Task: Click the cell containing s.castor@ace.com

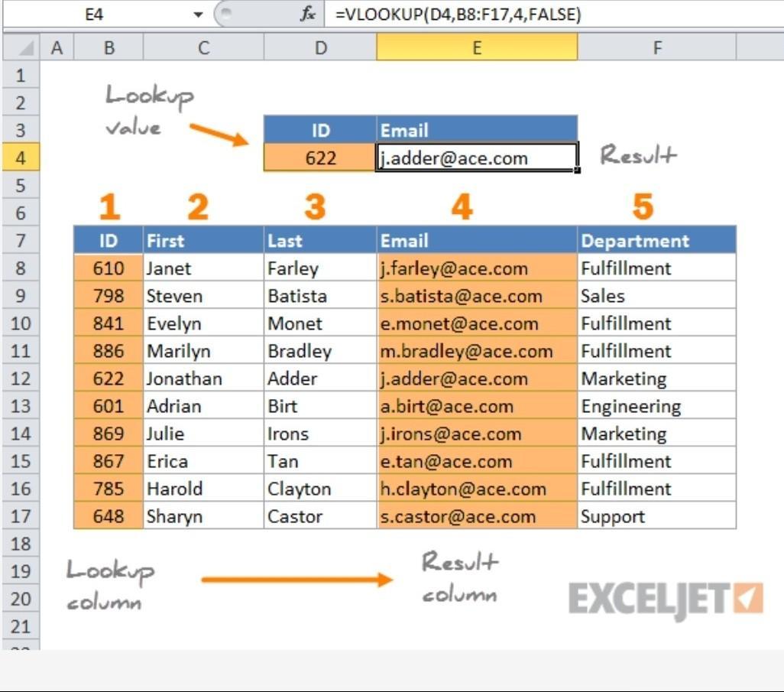Action: (477, 516)
